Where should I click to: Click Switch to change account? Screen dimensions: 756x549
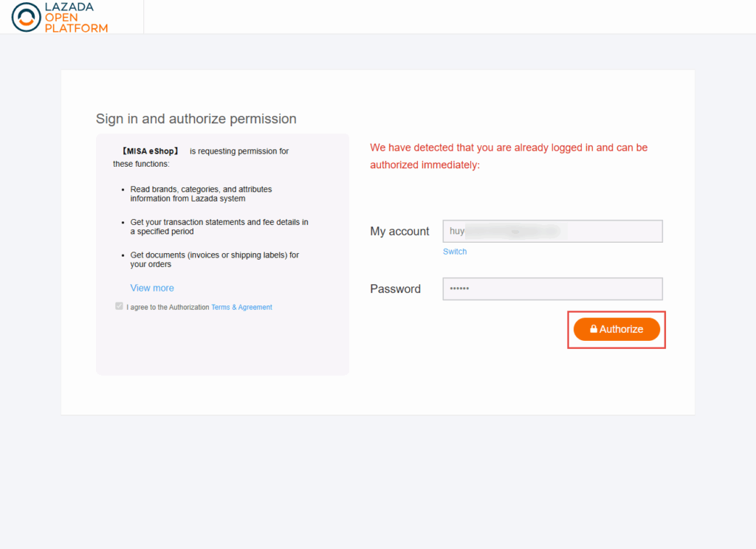455,252
